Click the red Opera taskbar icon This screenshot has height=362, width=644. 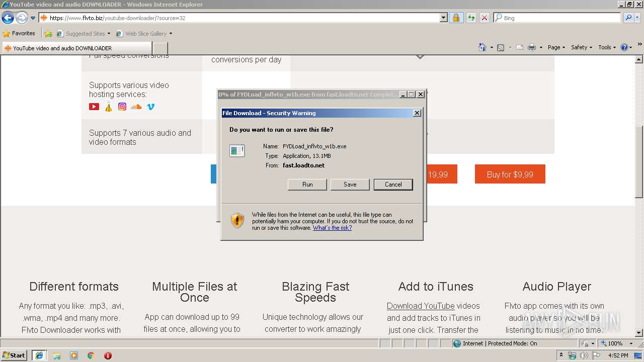click(x=108, y=355)
